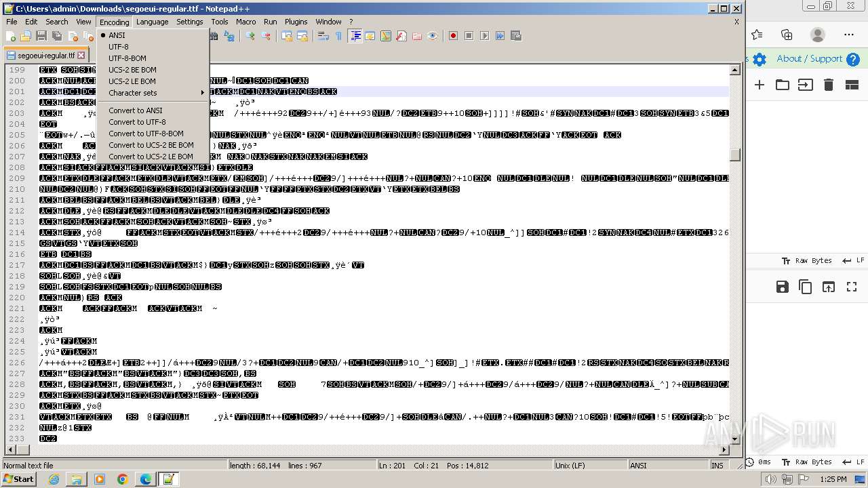This screenshot has height=488, width=868.
Task: Copy output to clipboard icon
Action: click(806, 287)
